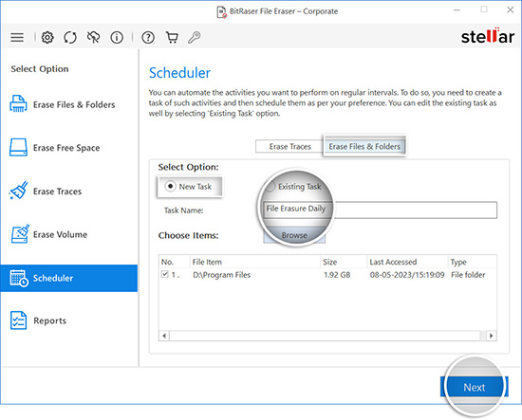Select Erase Files & Folders in sidebar
The height and width of the screenshot is (420, 522).
[74, 104]
